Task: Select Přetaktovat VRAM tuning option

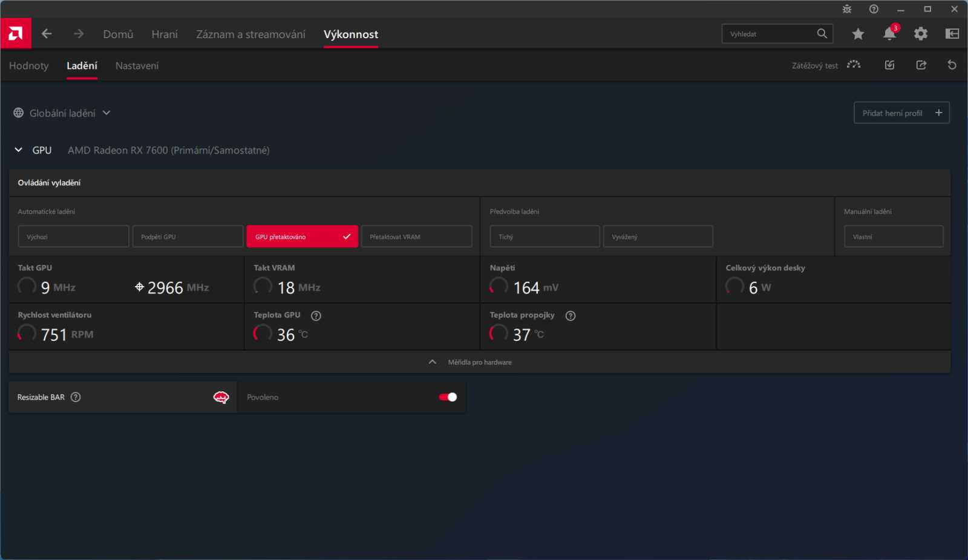Action: tap(416, 236)
